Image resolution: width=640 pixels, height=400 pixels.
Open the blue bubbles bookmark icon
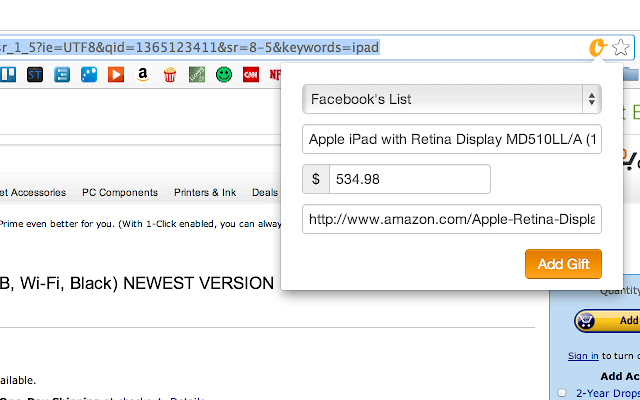(x=89, y=75)
